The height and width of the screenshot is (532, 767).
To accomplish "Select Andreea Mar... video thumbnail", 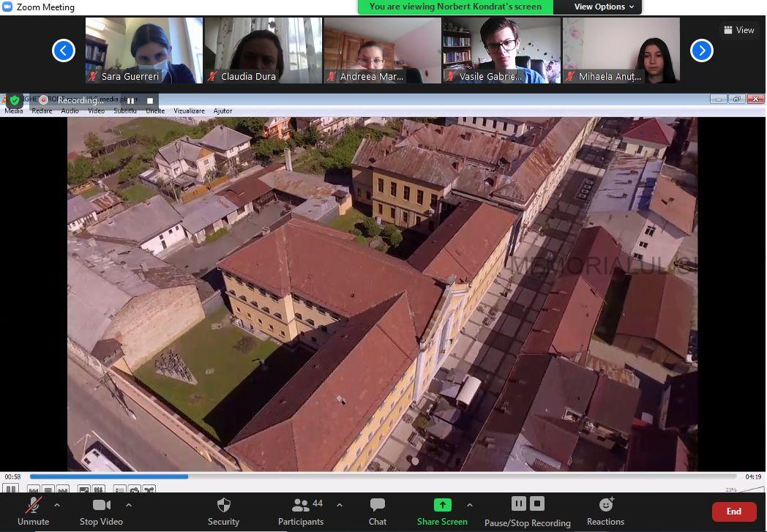I will (x=383, y=50).
